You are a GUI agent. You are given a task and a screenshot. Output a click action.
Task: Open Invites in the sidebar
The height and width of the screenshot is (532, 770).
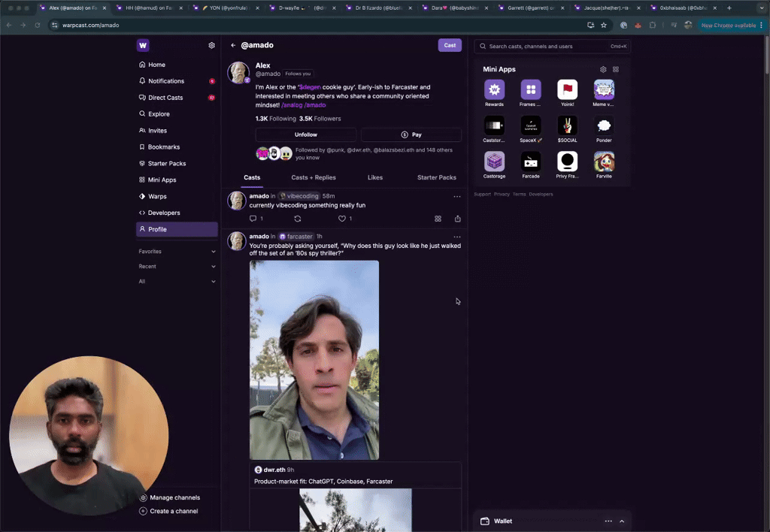[x=177, y=131]
